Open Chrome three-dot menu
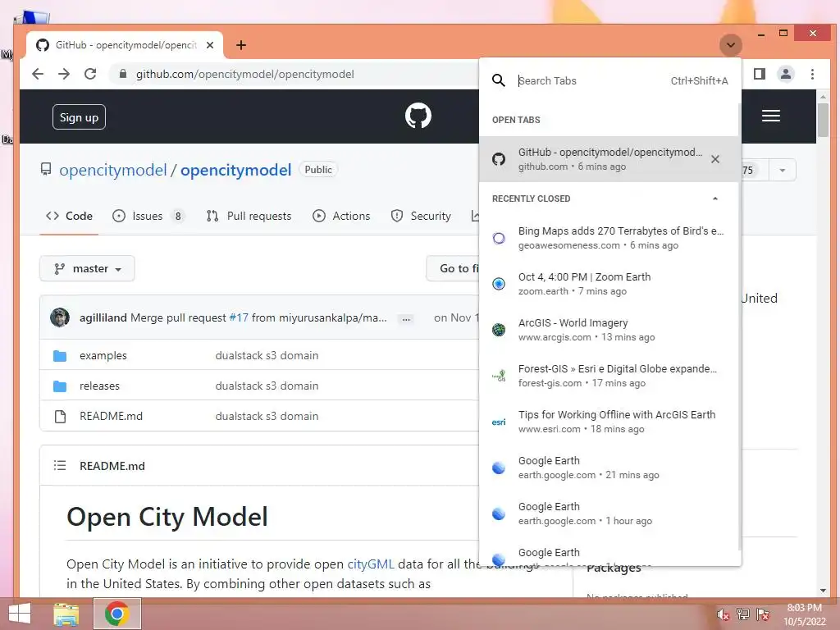 tap(812, 74)
